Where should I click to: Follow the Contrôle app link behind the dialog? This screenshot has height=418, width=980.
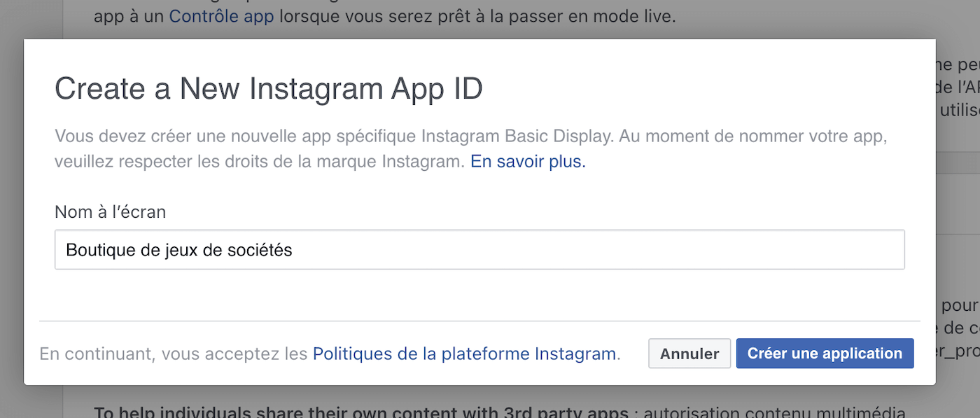pos(221,15)
